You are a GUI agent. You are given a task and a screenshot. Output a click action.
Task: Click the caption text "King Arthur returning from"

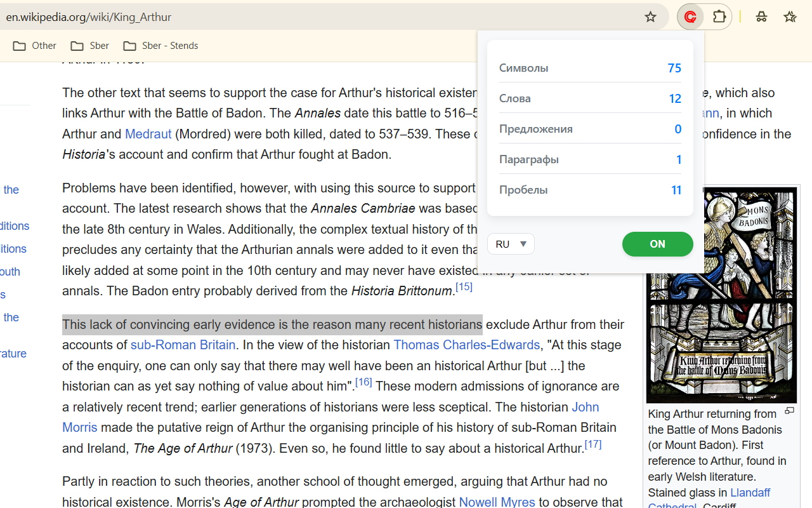tap(712, 414)
